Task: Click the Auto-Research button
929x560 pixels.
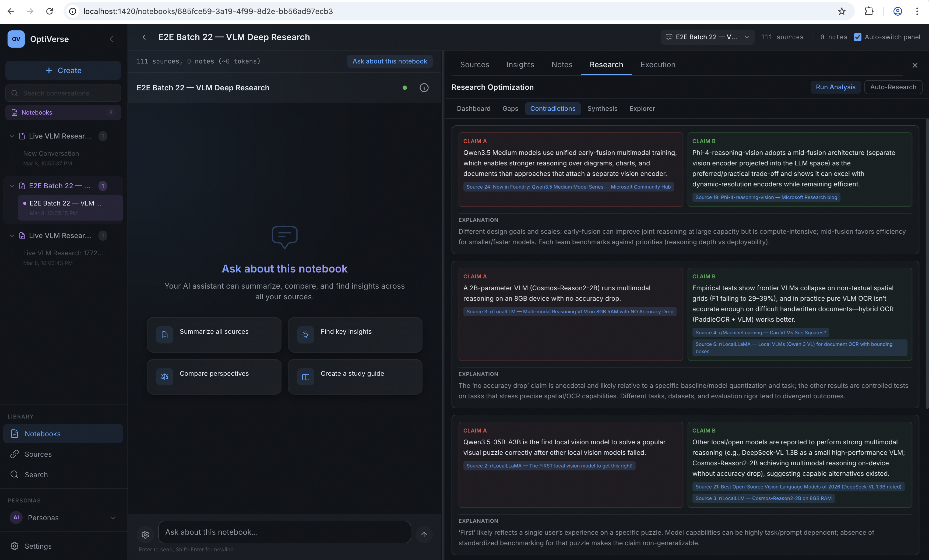Action: 893,87
